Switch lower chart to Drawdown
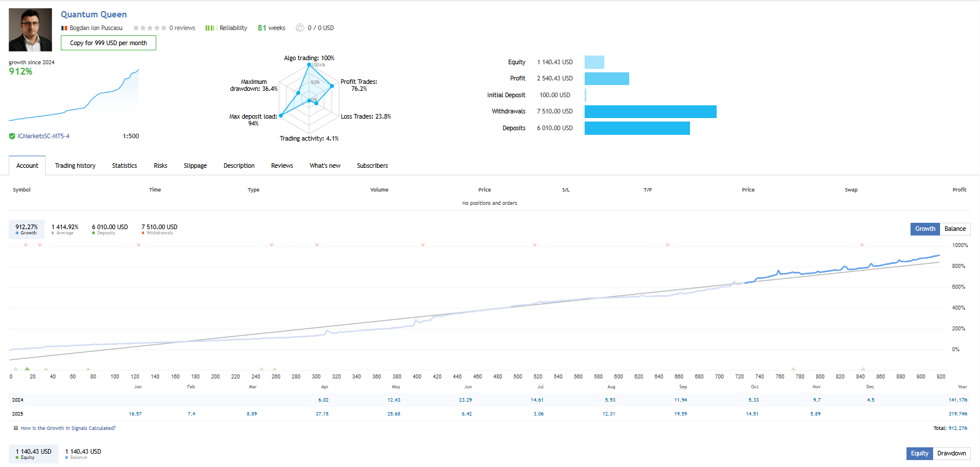Image resolution: width=980 pixels, height=467 pixels. coord(951,453)
